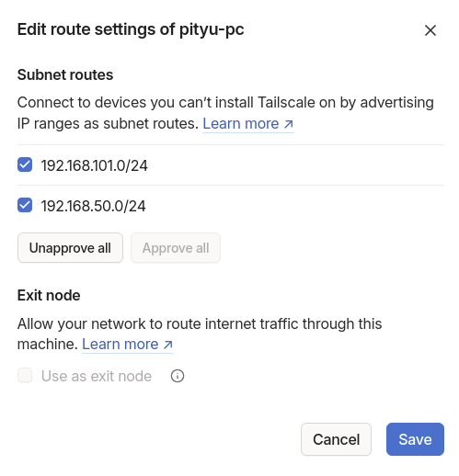
Task: Click the info icon beside exit node option
Action: point(178,376)
